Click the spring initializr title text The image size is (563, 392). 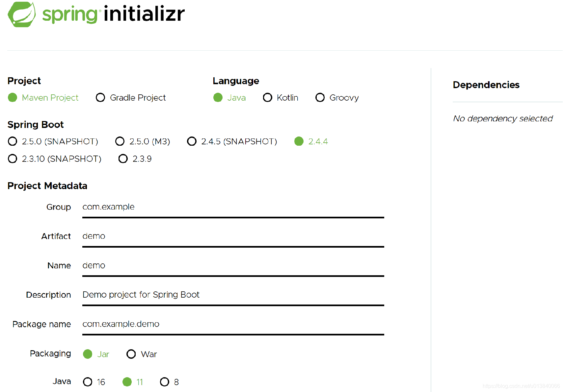click(114, 14)
